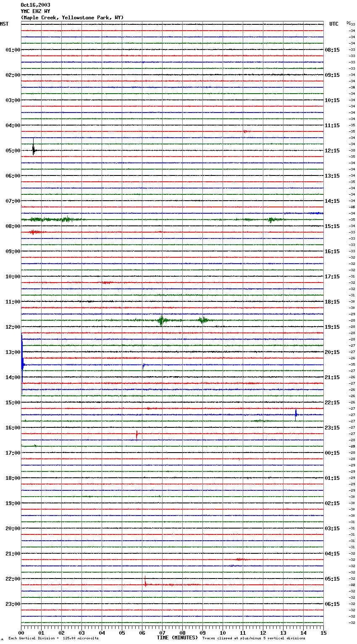The image size is (357, 644).
Task: Click the "14:15" UTC time label
Action: (332, 201)
